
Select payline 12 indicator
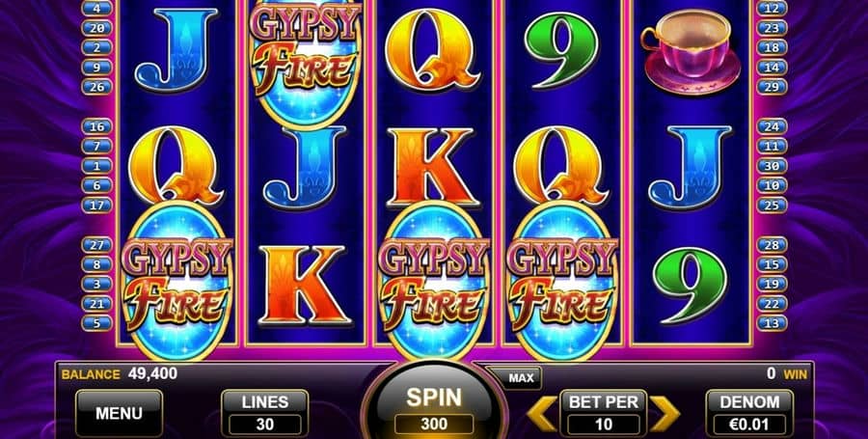pos(772,9)
